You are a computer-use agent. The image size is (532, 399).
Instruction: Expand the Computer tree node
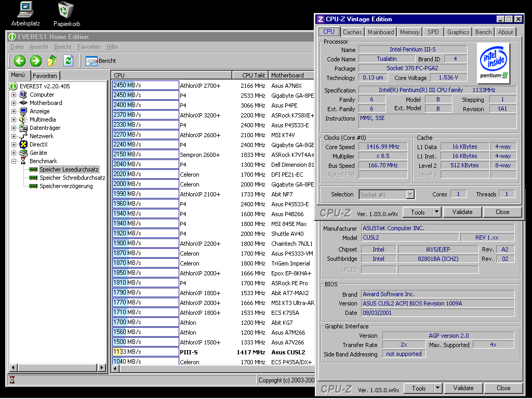(x=14, y=95)
